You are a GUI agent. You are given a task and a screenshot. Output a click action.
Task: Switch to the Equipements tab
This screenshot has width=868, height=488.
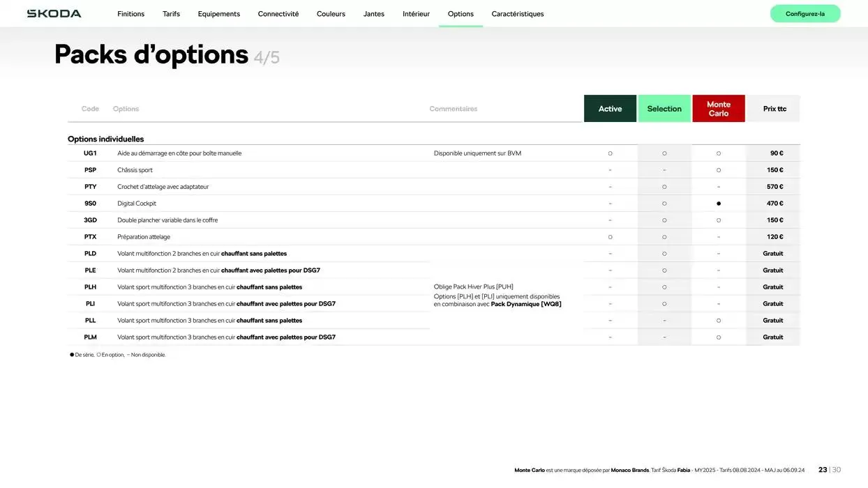(218, 14)
